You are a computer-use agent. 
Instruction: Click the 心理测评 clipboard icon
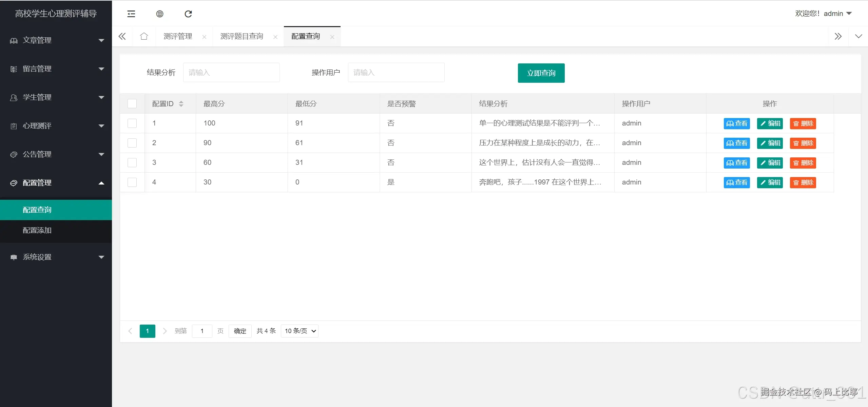pos(14,126)
